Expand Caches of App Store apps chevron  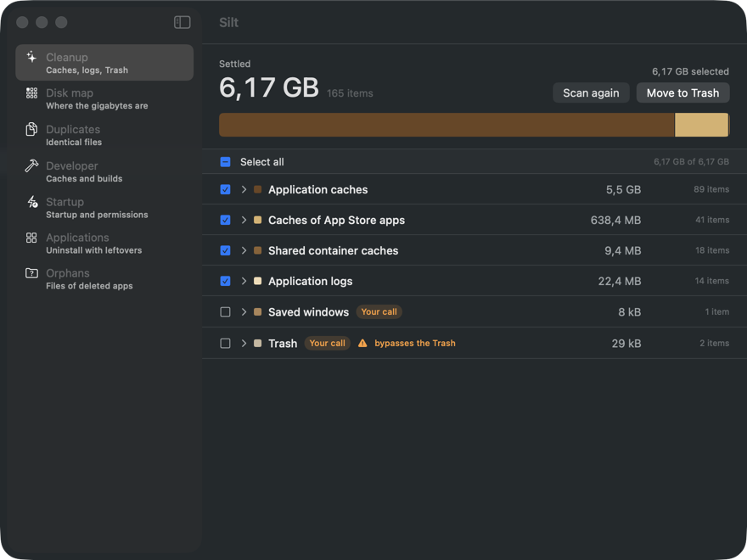(244, 220)
